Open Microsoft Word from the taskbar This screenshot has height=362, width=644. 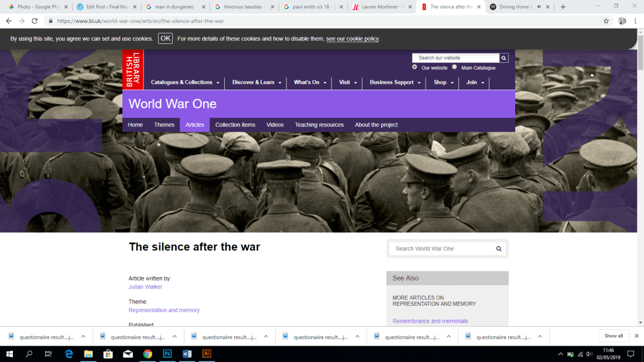187,354
